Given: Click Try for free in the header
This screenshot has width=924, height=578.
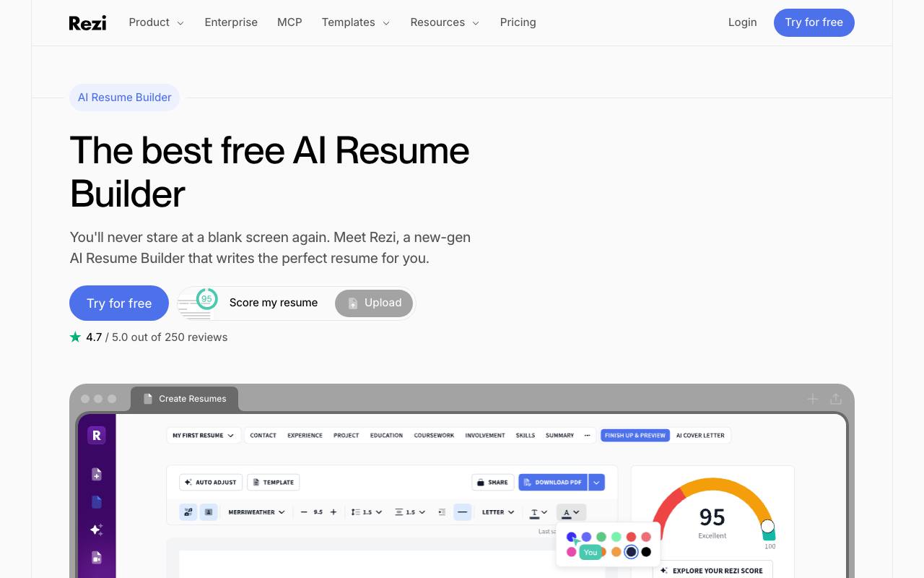Looking at the screenshot, I should [x=814, y=22].
